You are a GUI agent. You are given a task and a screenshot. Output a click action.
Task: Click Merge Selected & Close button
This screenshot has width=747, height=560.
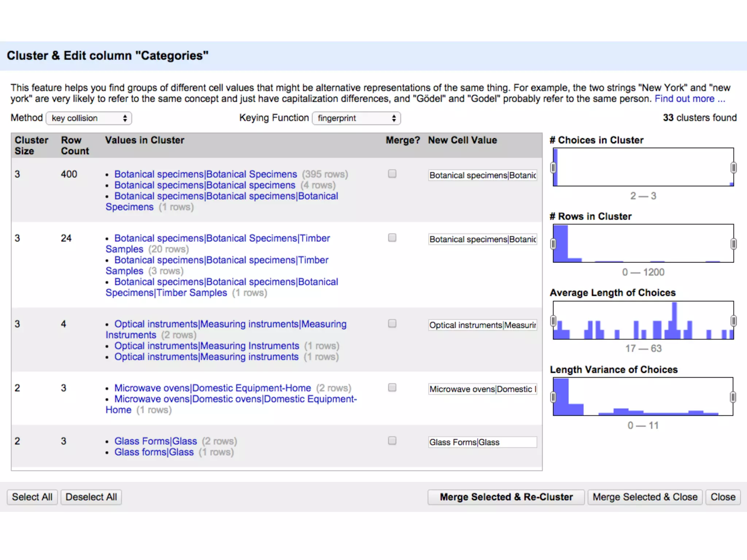[645, 497]
